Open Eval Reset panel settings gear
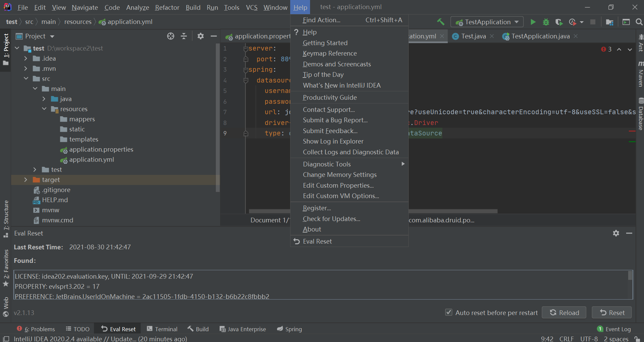Screen dimensions: 644x342 pos(616,233)
